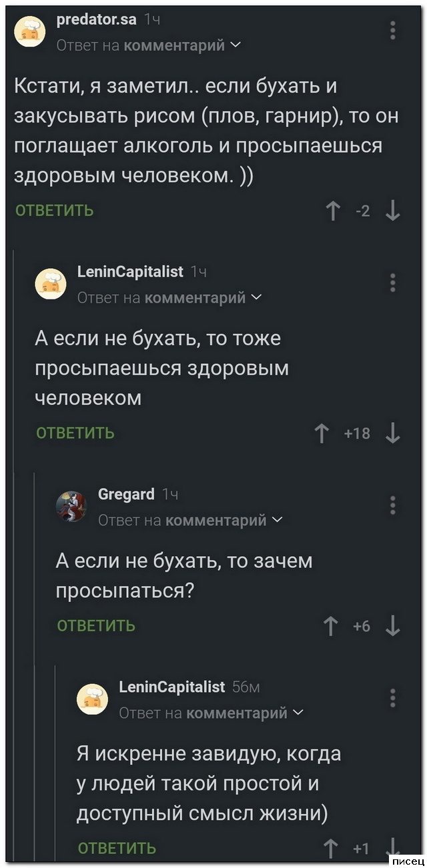Image resolution: width=427 pixels, height=868 pixels.
Task: Downvote Gregard's comment rated +6
Action: 394,626
